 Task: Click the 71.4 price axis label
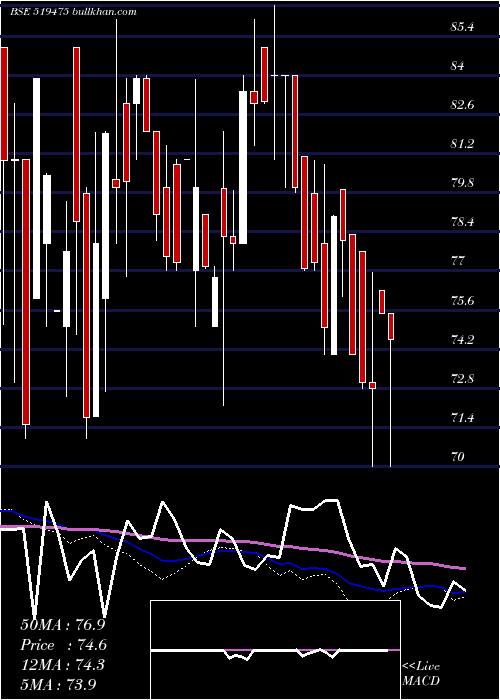click(462, 418)
